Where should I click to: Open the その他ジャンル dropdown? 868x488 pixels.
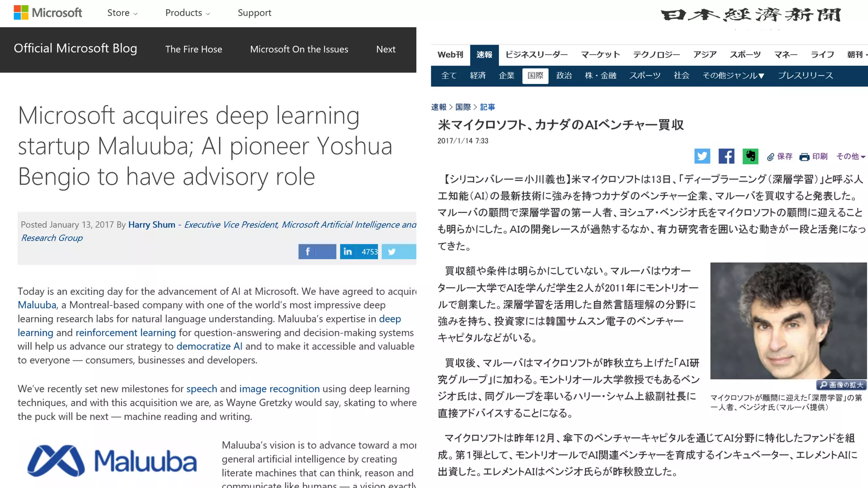click(x=733, y=76)
